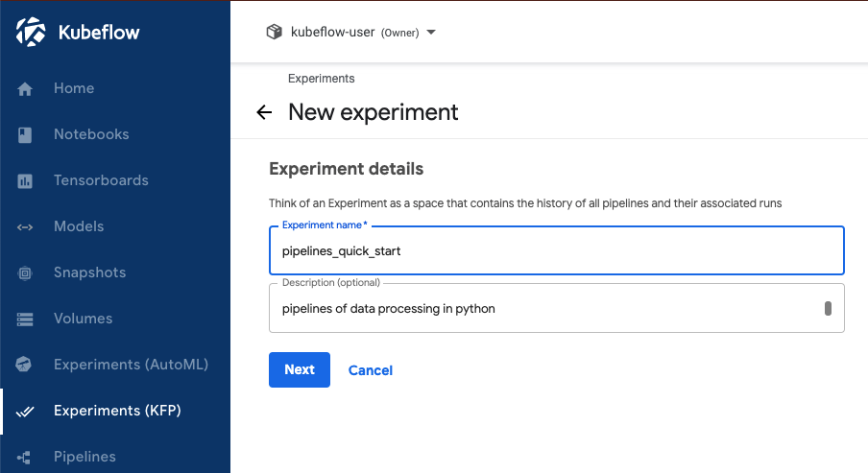This screenshot has width=868, height=473.
Task: Click the Description scrollbar handle
Action: 828,308
